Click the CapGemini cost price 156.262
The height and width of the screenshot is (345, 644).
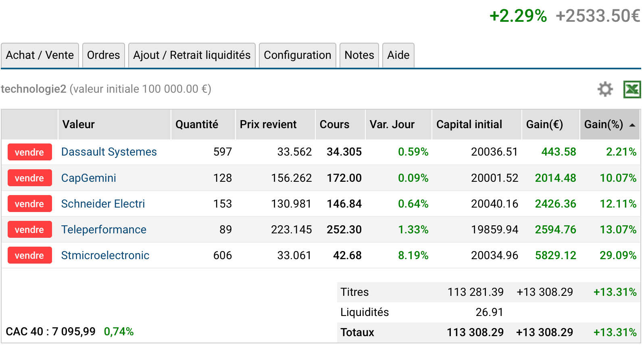291,178
